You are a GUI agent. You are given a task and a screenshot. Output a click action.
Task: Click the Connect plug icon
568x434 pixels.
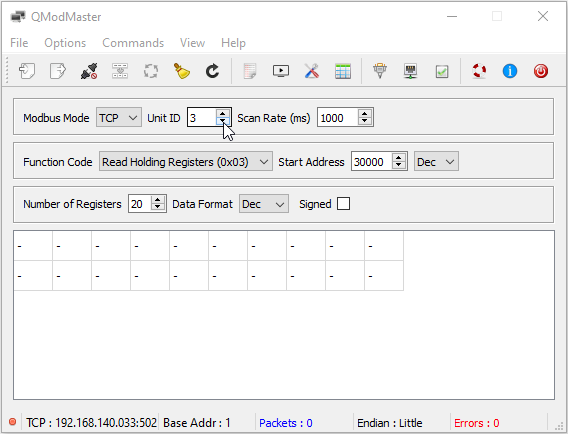[89, 71]
